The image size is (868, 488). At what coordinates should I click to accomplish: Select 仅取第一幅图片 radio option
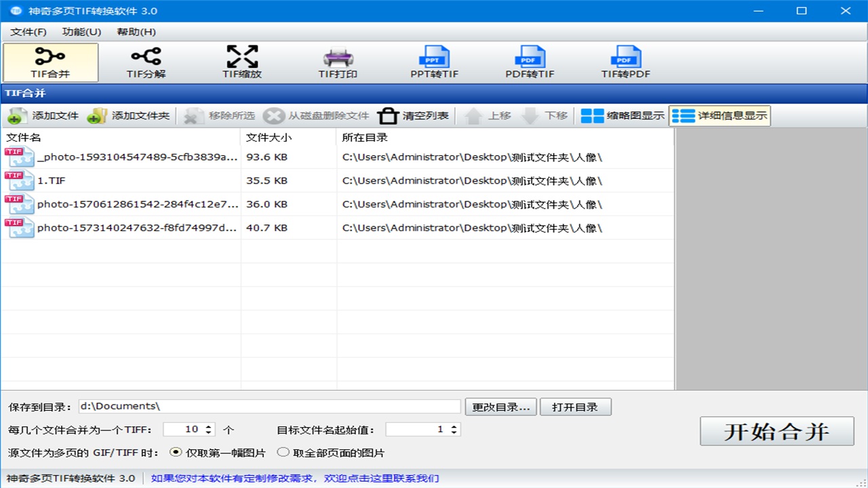pyautogui.click(x=175, y=452)
